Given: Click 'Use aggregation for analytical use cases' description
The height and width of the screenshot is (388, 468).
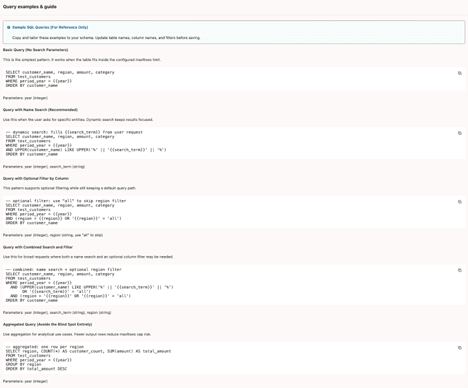Looking at the screenshot, I should click(77, 334).
